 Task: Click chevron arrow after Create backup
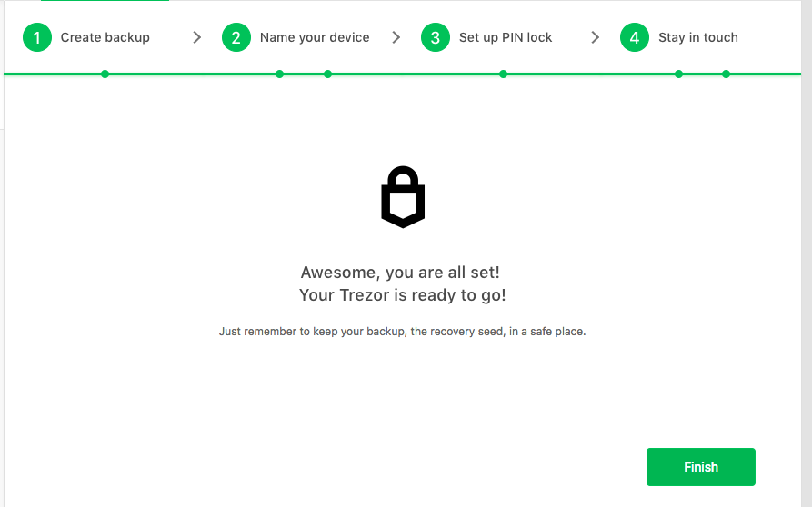click(x=196, y=37)
